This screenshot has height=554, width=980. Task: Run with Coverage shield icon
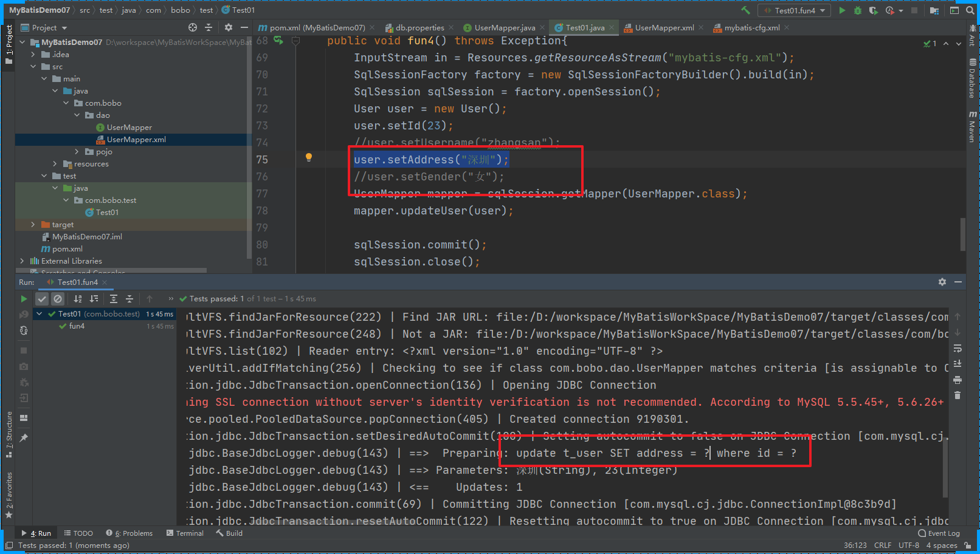[873, 10]
